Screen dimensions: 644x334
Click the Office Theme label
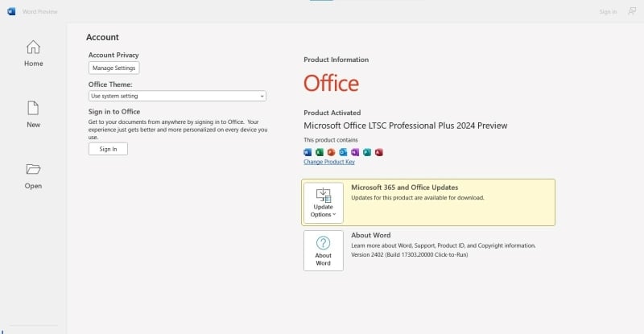pos(110,85)
